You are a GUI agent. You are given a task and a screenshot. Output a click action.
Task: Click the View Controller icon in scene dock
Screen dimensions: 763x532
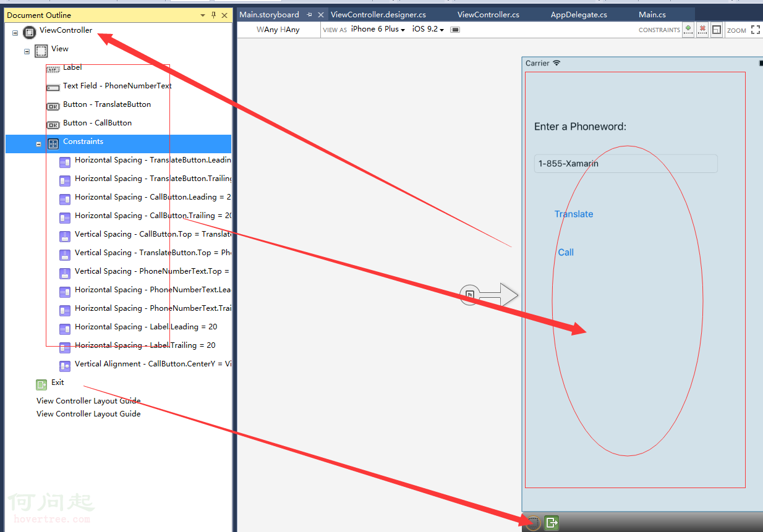click(534, 523)
